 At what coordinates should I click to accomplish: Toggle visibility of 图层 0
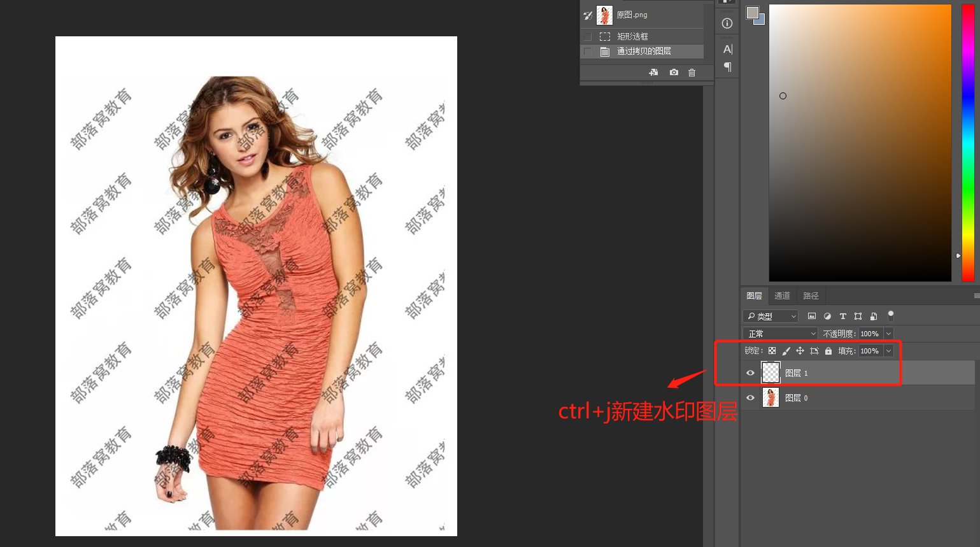(x=750, y=398)
